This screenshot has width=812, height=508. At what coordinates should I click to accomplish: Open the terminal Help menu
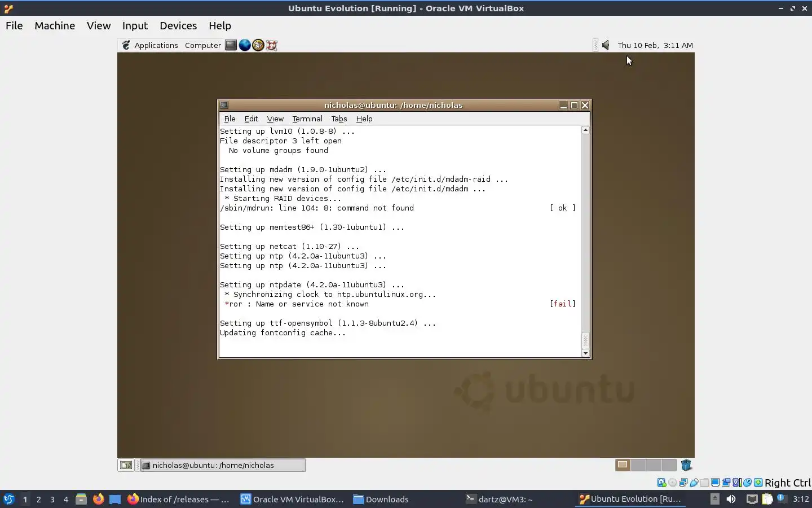[364, 119]
